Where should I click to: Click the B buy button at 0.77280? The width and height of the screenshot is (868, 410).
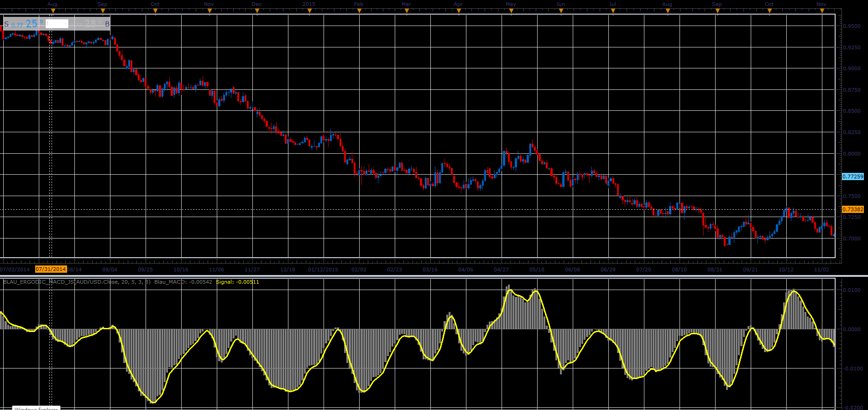(89, 24)
